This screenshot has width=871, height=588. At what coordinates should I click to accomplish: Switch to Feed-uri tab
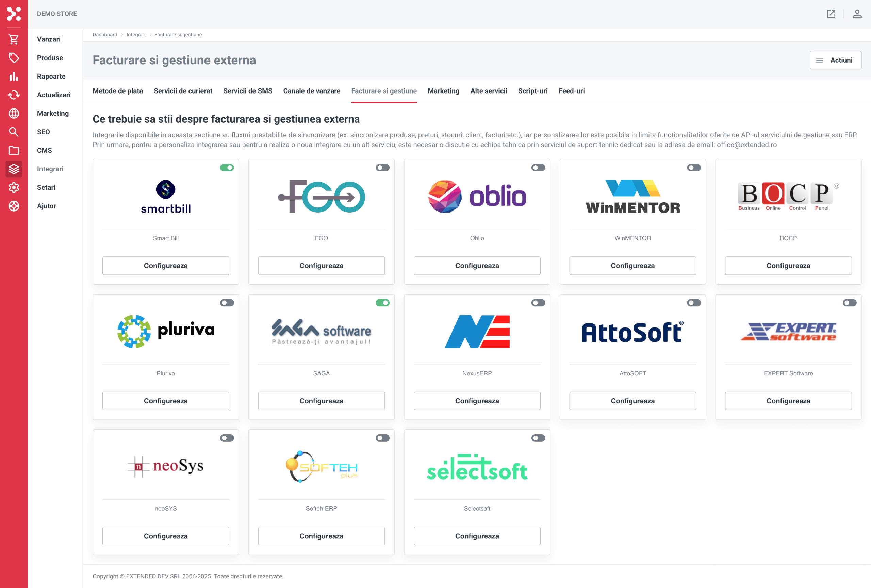click(x=571, y=91)
